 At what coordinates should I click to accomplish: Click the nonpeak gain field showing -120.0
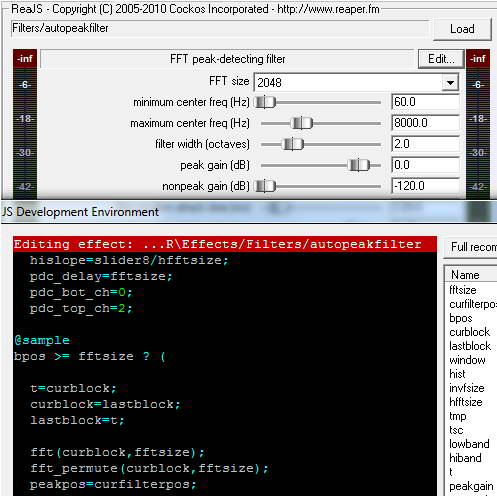[x=425, y=186]
